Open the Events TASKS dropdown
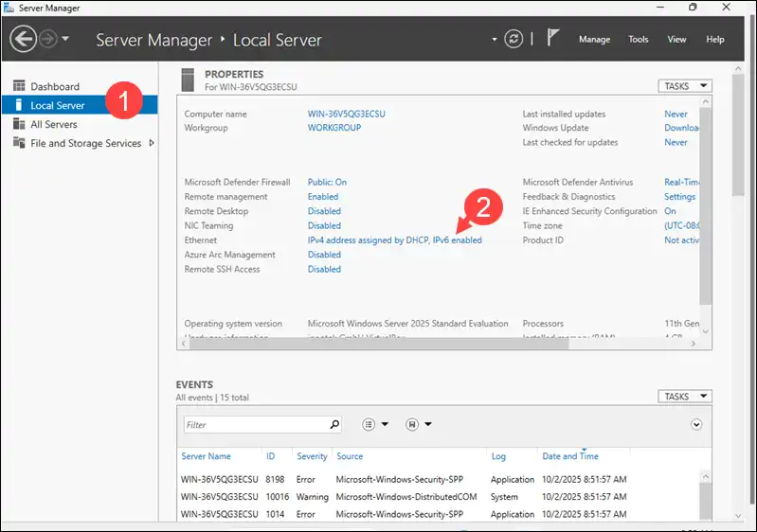The height and width of the screenshot is (532, 757). pyautogui.click(x=684, y=397)
